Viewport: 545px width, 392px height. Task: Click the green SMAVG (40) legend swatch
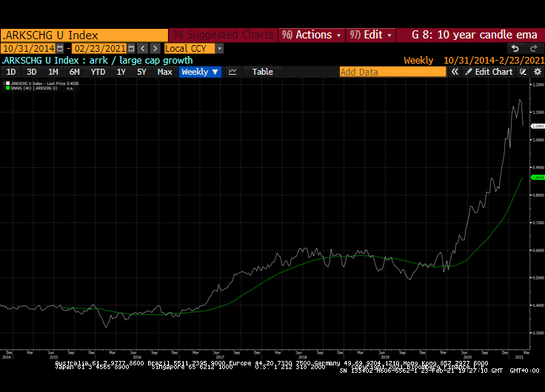tap(7, 88)
